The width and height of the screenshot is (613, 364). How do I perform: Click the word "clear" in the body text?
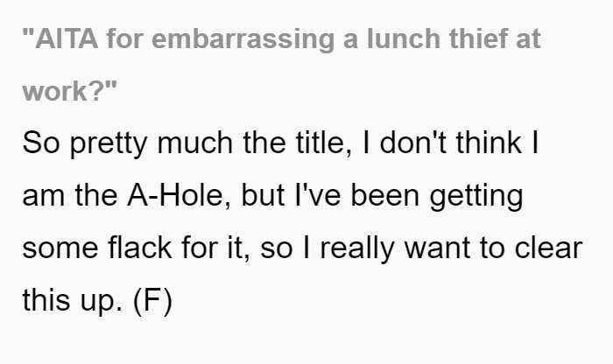pos(548,248)
